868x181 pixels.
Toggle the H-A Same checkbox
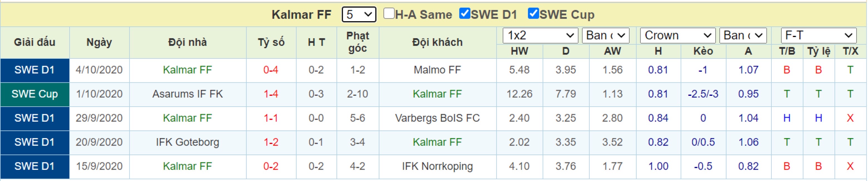pos(389,14)
